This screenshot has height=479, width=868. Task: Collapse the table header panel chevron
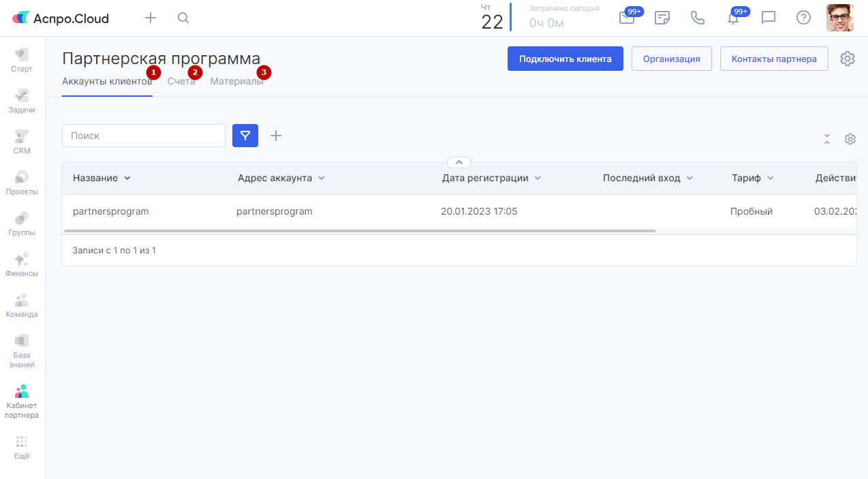459,162
